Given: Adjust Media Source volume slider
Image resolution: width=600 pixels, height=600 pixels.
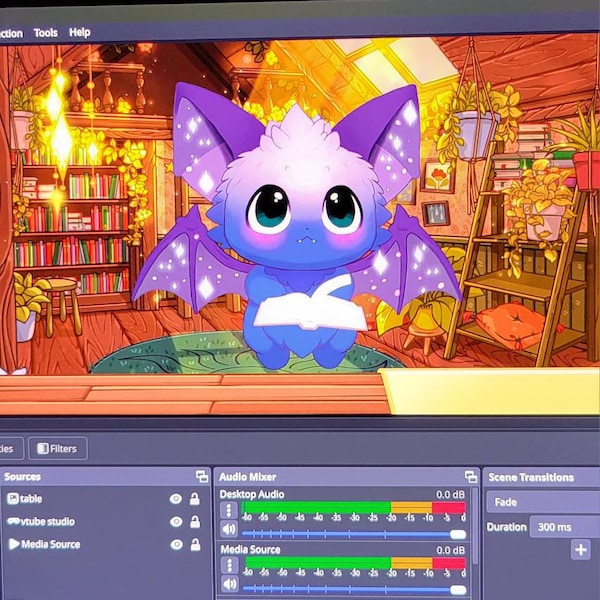Looking at the screenshot, I should tap(354, 590).
